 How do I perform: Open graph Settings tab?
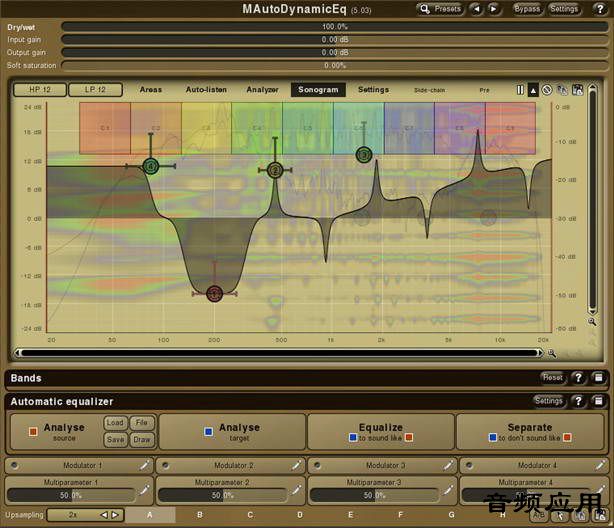374,90
